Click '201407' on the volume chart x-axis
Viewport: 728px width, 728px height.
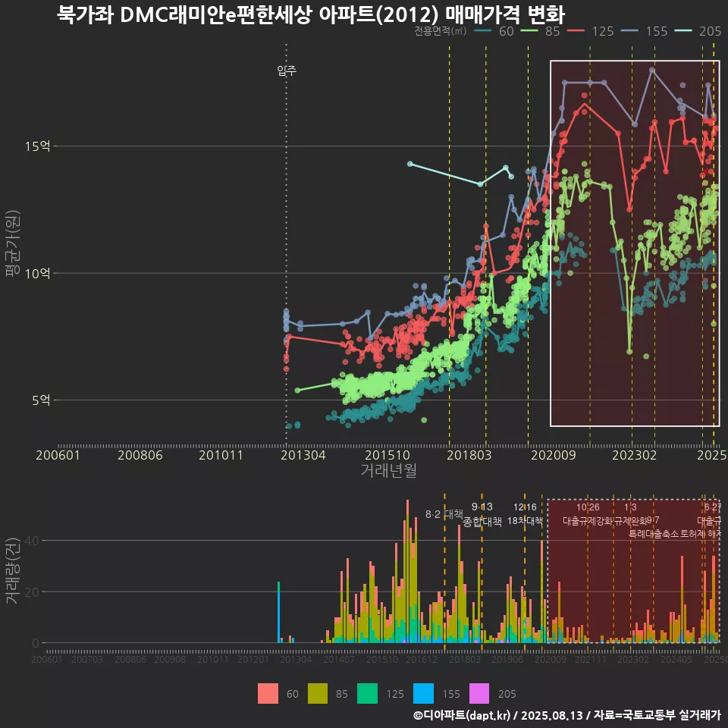point(339,659)
